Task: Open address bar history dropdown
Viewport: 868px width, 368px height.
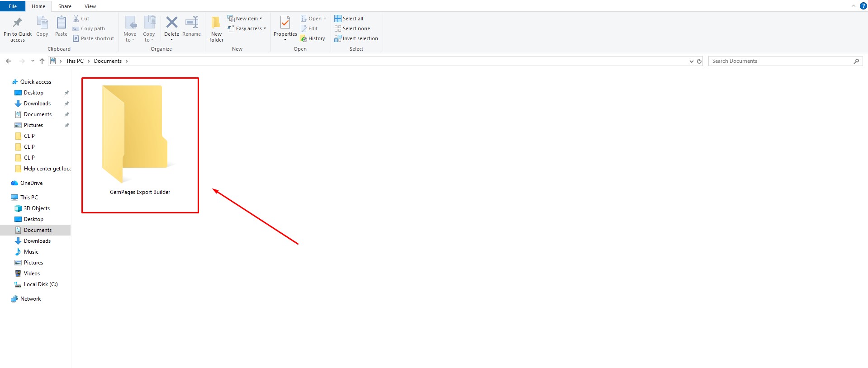Action: coord(691,61)
